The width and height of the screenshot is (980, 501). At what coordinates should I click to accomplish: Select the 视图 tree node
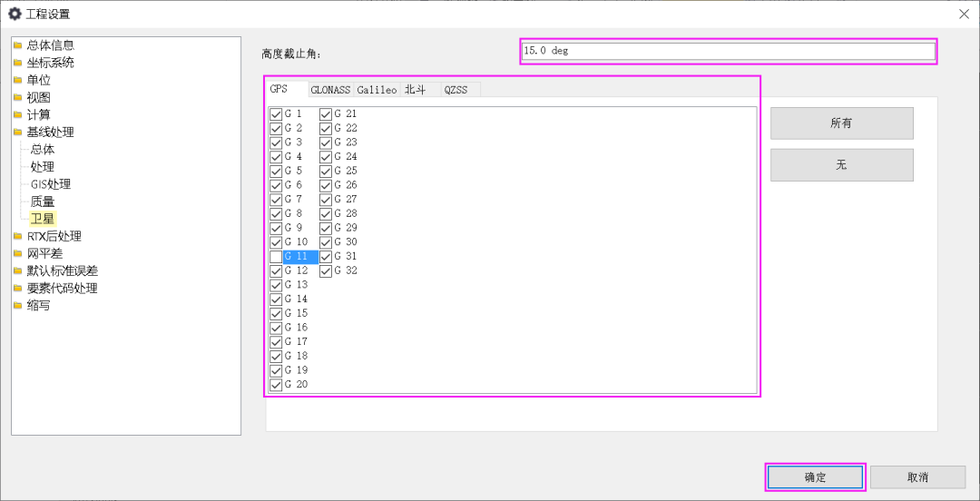click(x=39, y=98)
